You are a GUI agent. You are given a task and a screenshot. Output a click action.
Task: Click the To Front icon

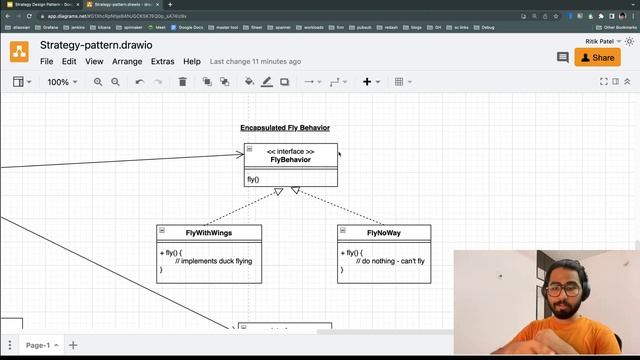pos(207,82)
